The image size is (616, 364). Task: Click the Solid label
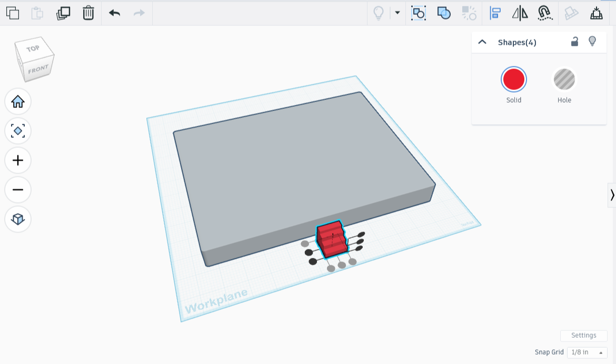tap(513, 100)
